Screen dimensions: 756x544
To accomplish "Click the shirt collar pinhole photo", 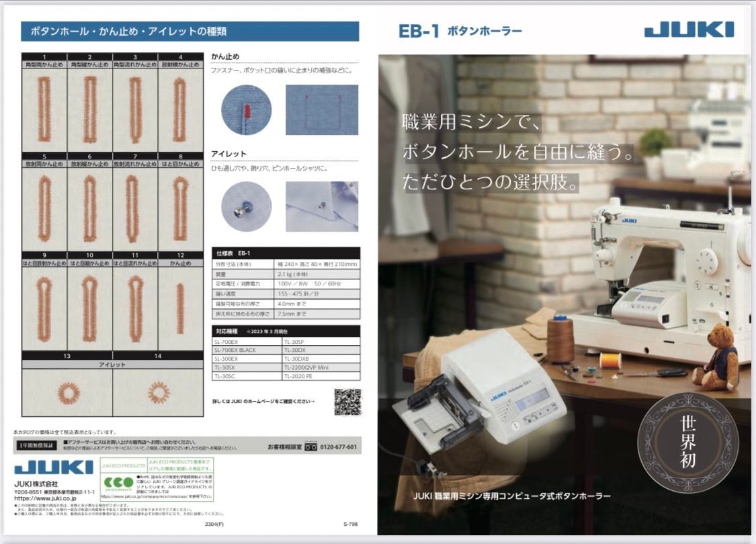I will point(322,207).
